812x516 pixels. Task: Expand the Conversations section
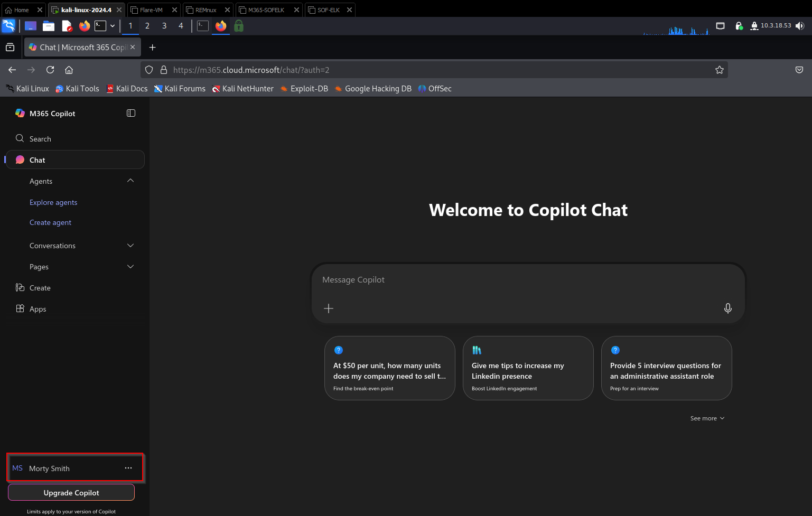tap(130, 246)
